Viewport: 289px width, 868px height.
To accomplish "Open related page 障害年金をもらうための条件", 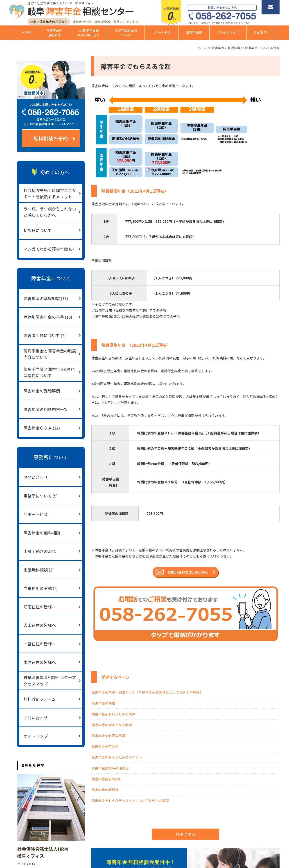I will coord(113,714).
